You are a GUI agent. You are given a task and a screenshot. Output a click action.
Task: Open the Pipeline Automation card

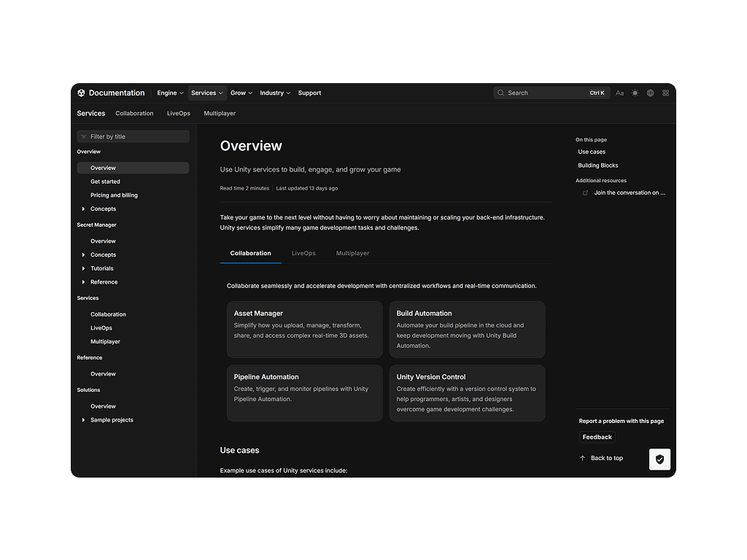coord(305,393)
